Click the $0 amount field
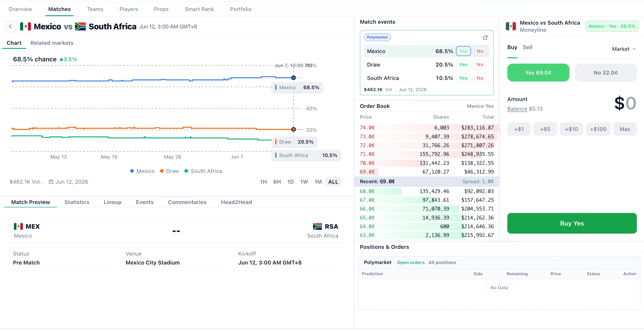 tap(625, 103)
